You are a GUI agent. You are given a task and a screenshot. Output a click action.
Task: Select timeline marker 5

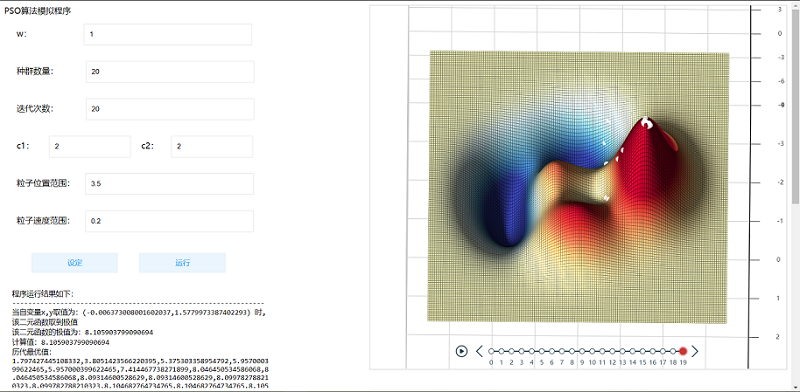[541, 351]
